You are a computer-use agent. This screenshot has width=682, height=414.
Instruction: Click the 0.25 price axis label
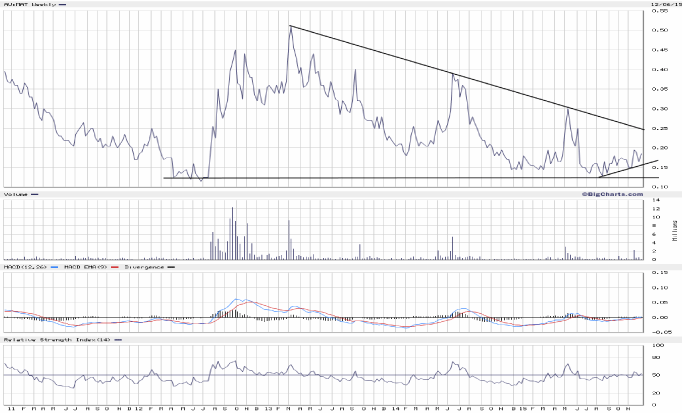click(660, 128)
